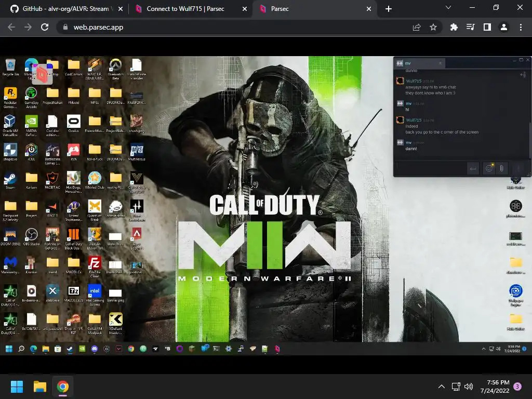Launch the Krunker desktop shortcut
The image size is (532, 399).
(31, 265)
